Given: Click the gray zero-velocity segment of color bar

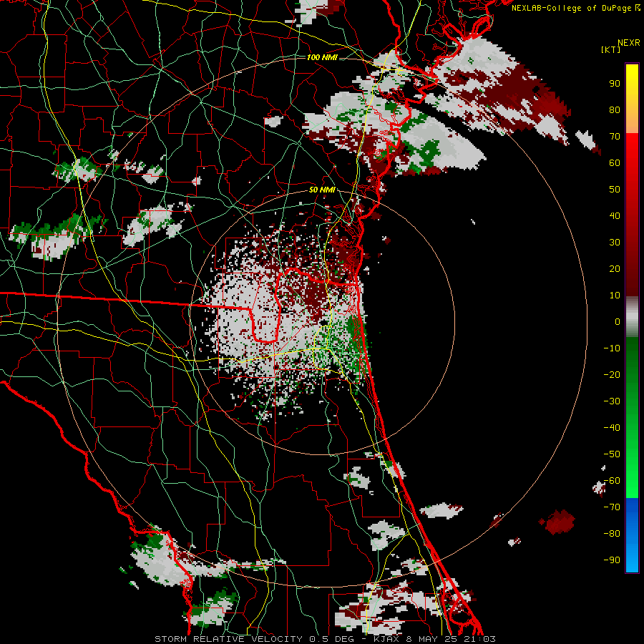Looking at the screenshot, I should pos(632,317).
